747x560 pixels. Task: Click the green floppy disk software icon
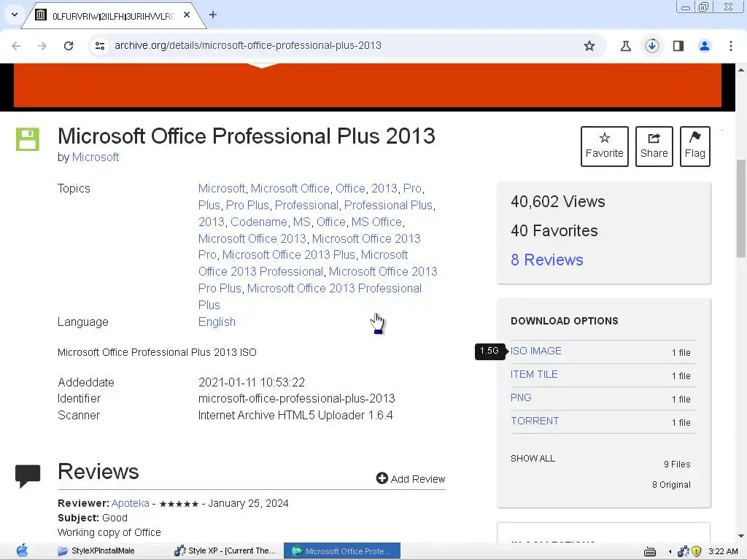point(28,139)
